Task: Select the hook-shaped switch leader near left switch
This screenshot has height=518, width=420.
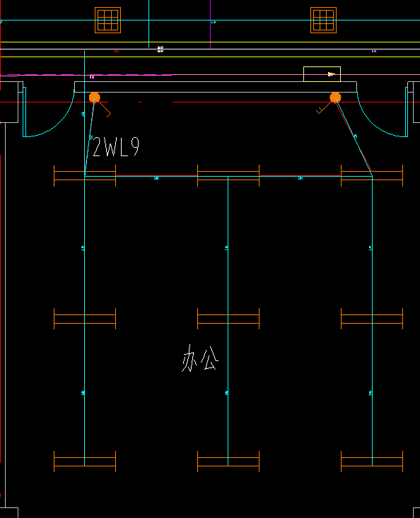Action: point(105,109)
